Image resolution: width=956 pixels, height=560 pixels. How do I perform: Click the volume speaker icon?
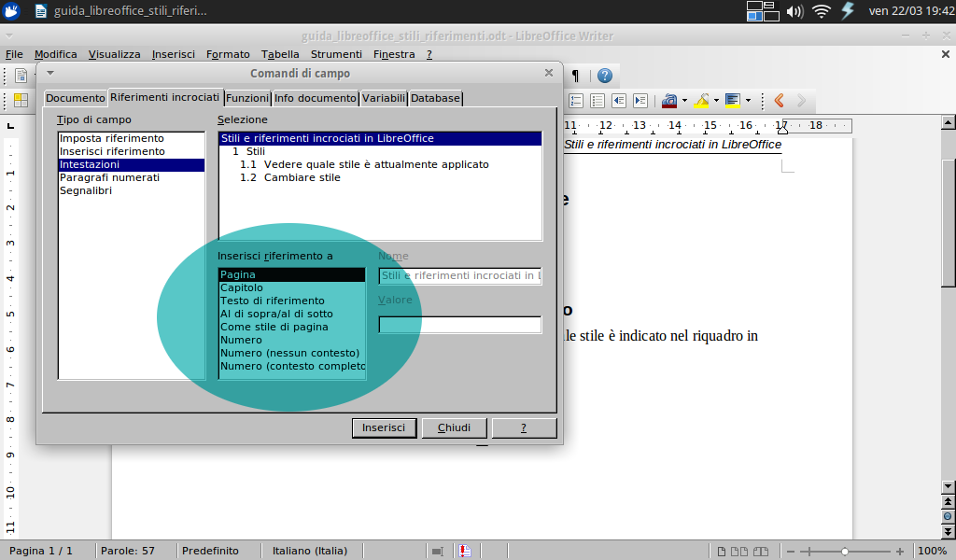[794, 11]
